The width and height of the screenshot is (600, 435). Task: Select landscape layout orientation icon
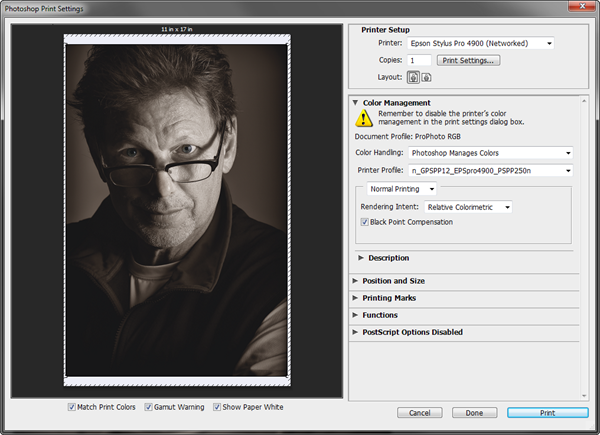[x=424, y=77]
